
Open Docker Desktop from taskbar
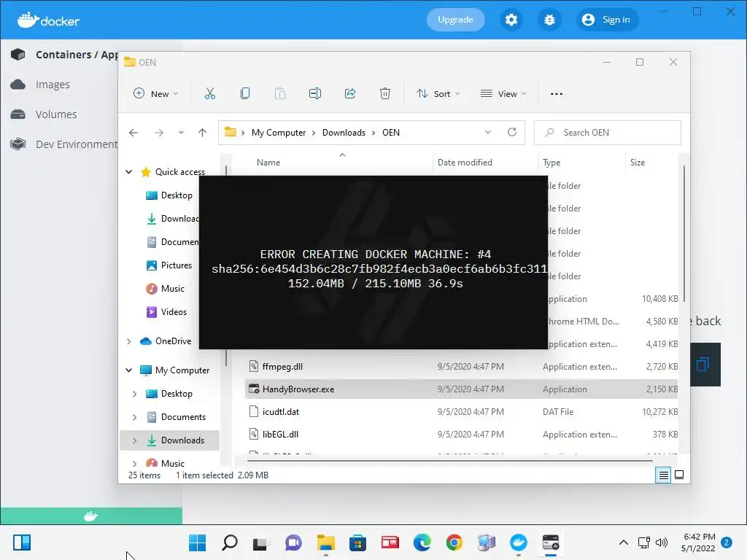[x=519, y=542]
